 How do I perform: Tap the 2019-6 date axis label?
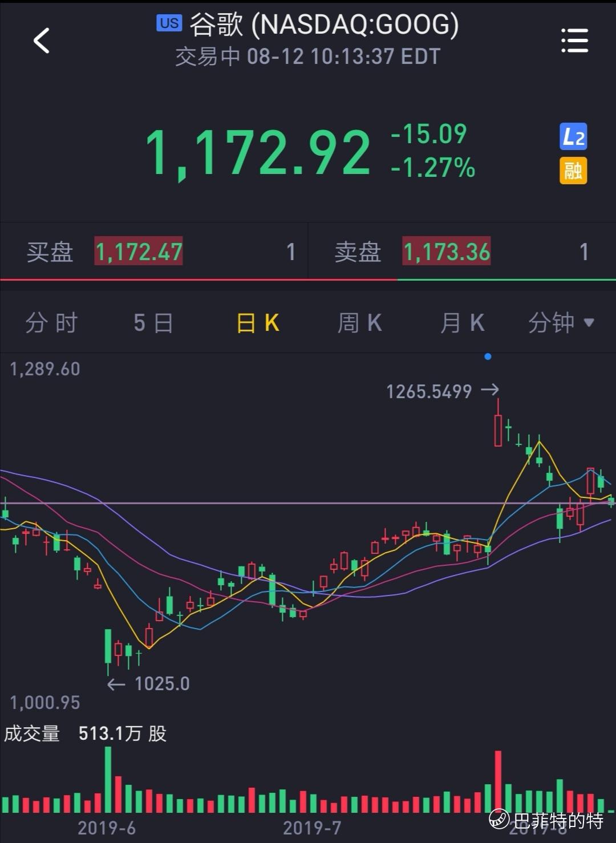[x=107, y=828]
